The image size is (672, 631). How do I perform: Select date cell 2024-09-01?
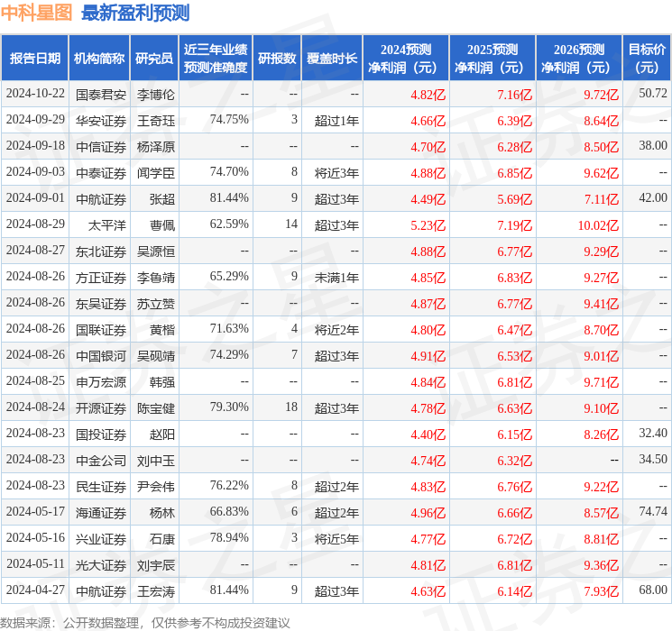35,198
